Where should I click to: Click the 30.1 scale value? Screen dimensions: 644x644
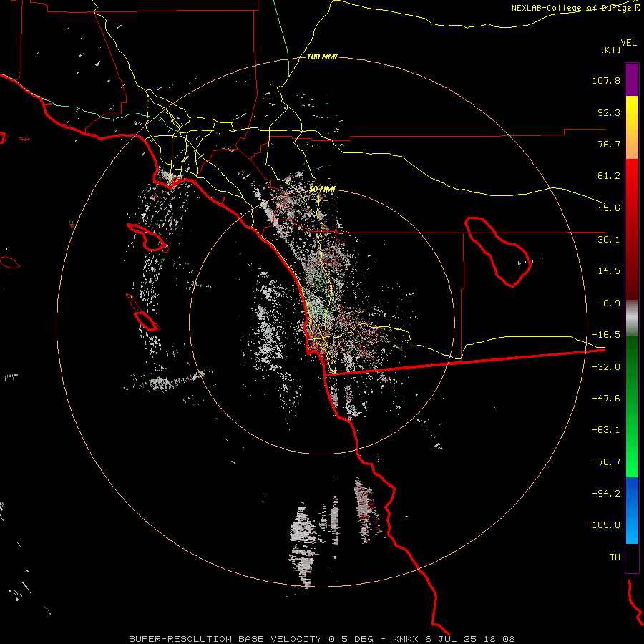click(609, 240)
